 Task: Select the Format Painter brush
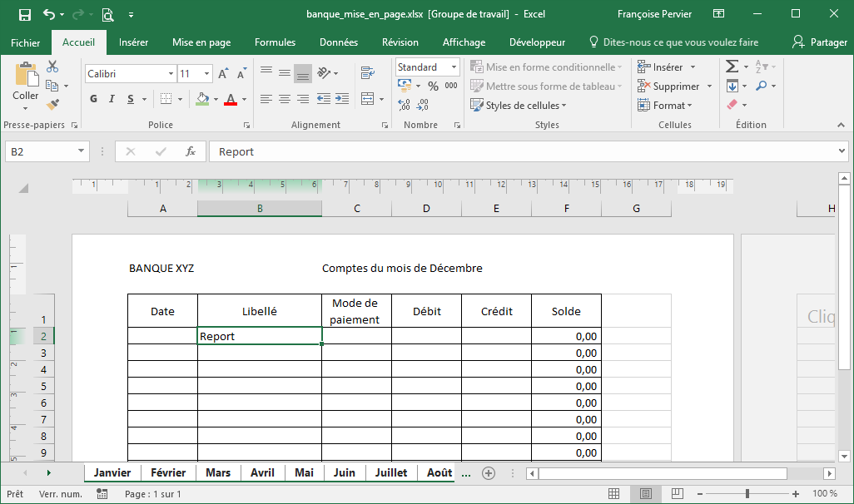[x=52, y=105]
